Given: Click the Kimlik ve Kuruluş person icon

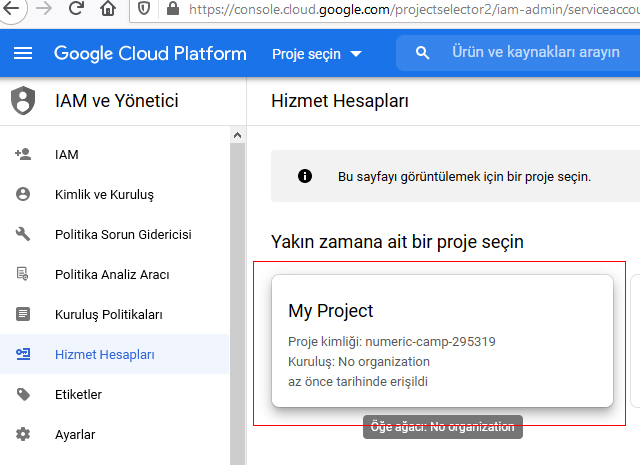Looking at the screenshot, I should point(23,194).
